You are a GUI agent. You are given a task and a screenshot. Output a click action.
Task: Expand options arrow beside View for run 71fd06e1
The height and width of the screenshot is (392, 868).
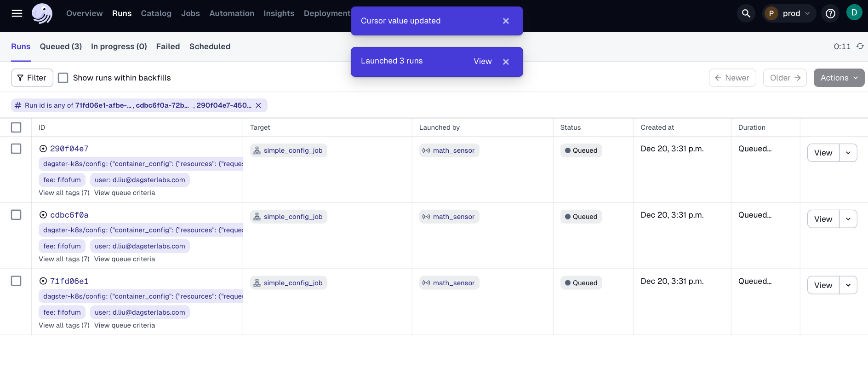click(x=848, y=285)
